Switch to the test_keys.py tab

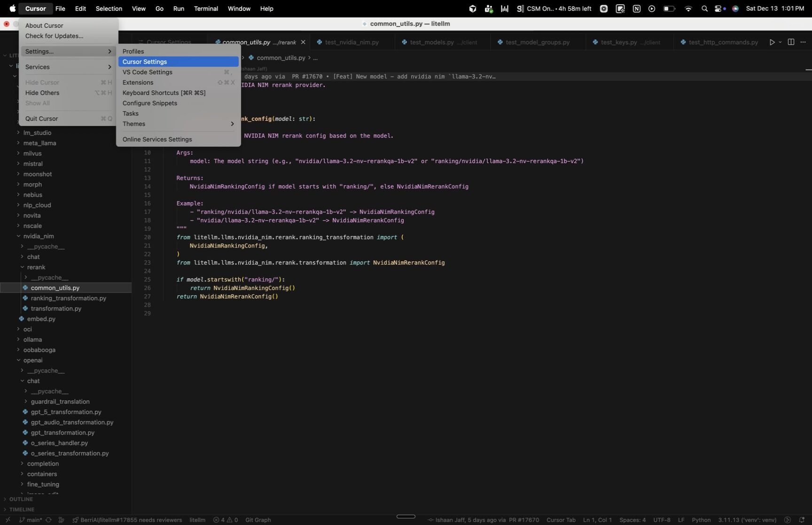(630, 42)
